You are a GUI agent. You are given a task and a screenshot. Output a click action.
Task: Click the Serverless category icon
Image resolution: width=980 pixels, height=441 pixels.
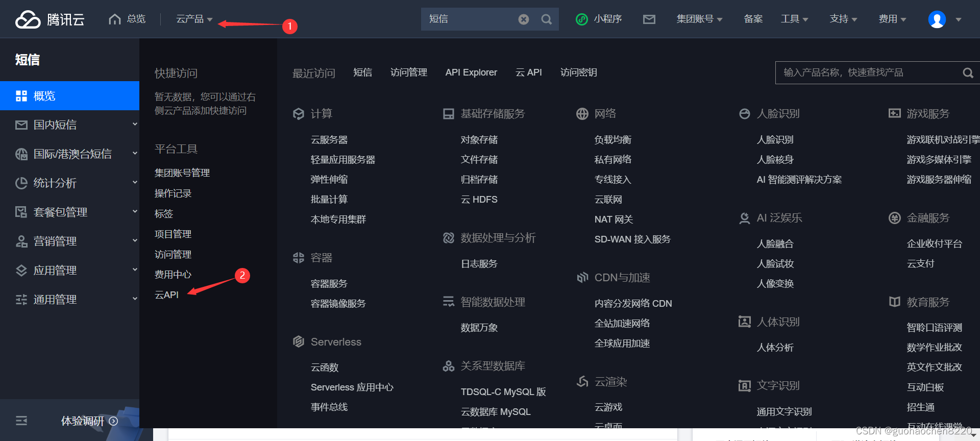299,341
